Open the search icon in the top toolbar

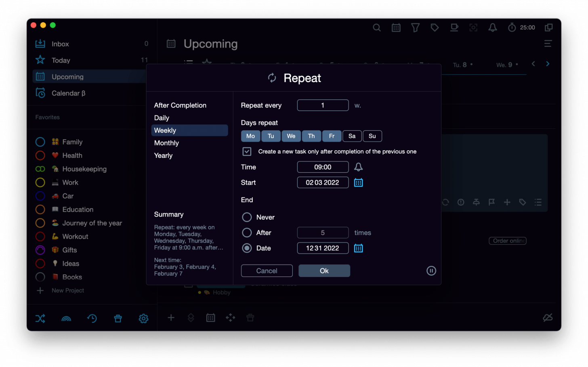tap(376, 27)
